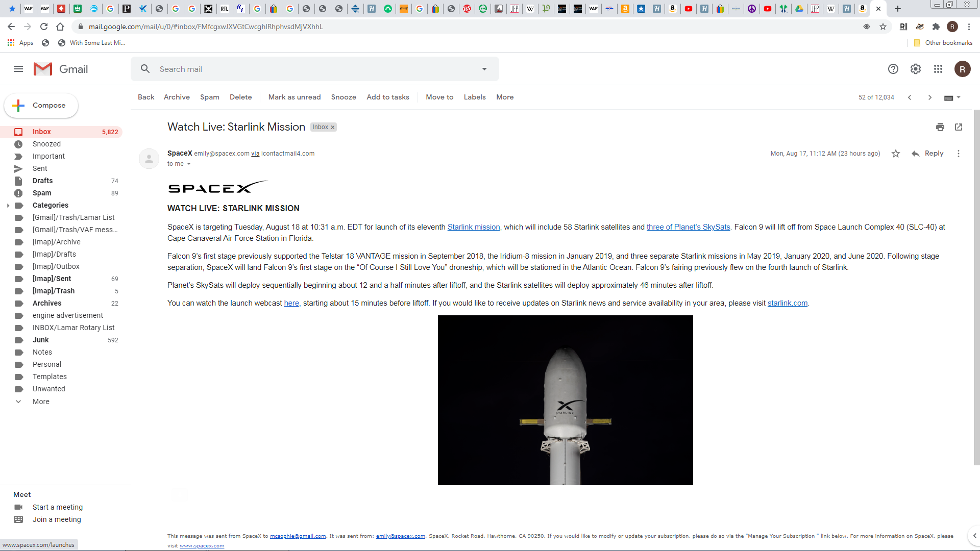This screenshot has width=980, height=551.
Task: Click Mark as unread in toolbar
Action: pos(294,97)
